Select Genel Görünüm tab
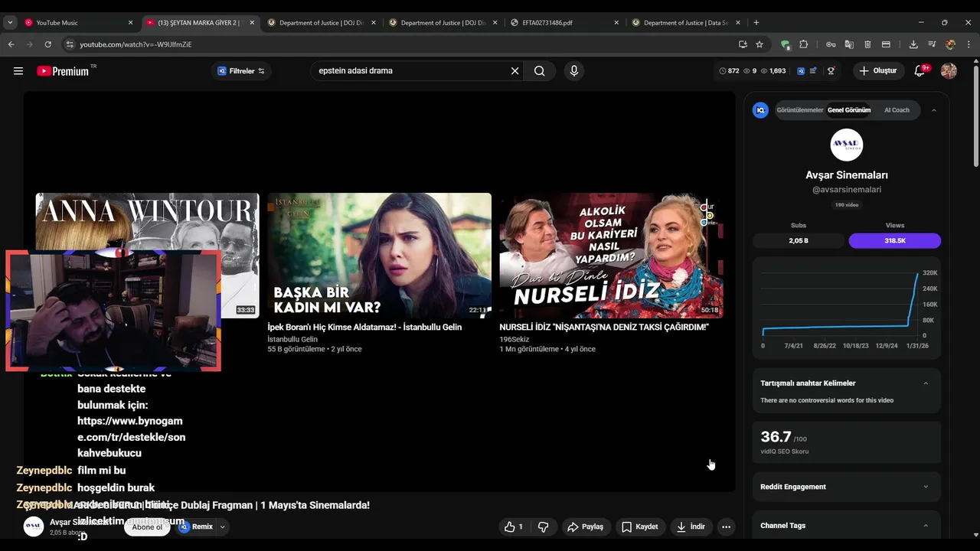980x551 pixels. [849, 110]
